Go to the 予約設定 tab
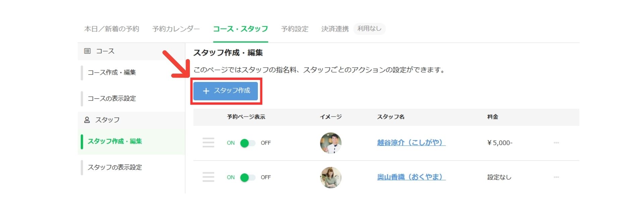The image size is (644, 215). tap(294, 29)
